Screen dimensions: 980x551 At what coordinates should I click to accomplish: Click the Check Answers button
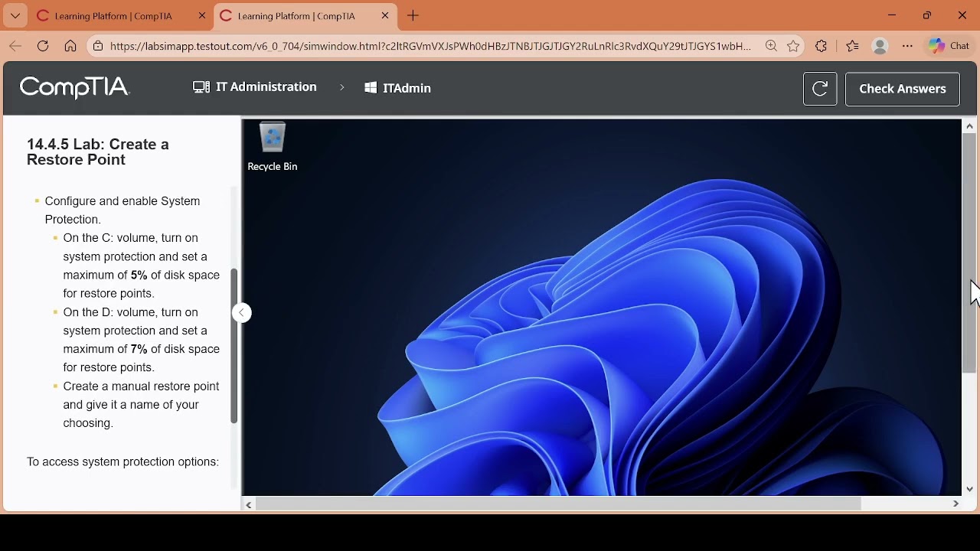point(903,89)
